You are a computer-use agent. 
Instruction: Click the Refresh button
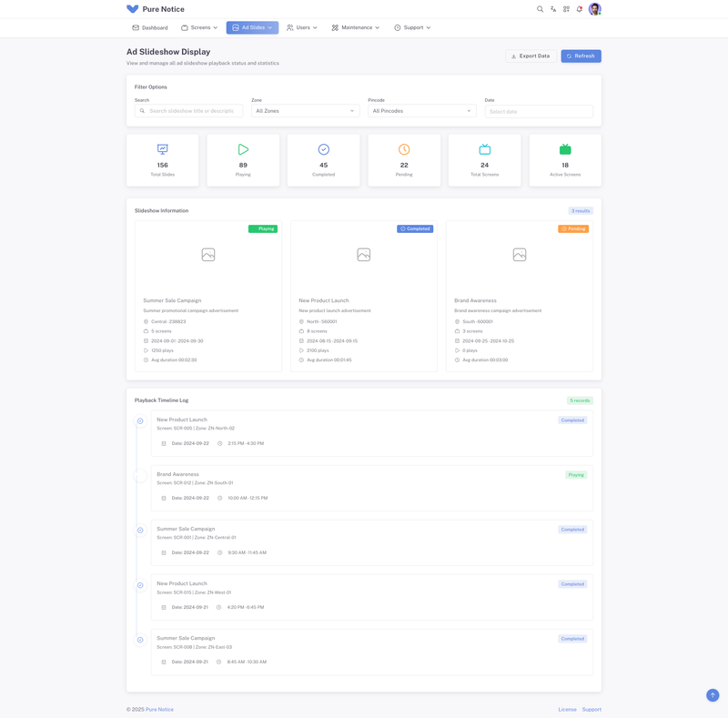pyautogui.click(x=581, y=56)
